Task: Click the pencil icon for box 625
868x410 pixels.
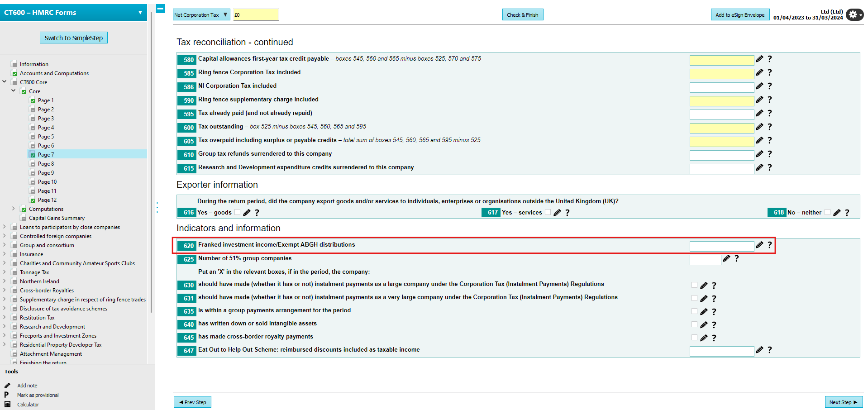Action: click(726, 258)
